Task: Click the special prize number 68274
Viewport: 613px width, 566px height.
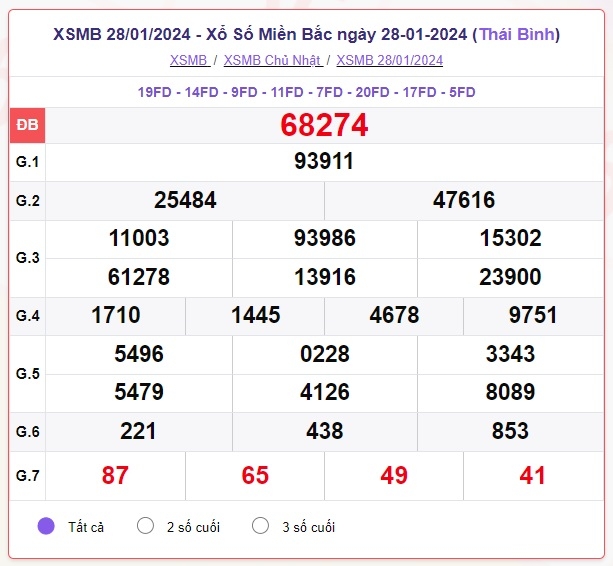Action: pyautogui.click(x=324, y=125)
